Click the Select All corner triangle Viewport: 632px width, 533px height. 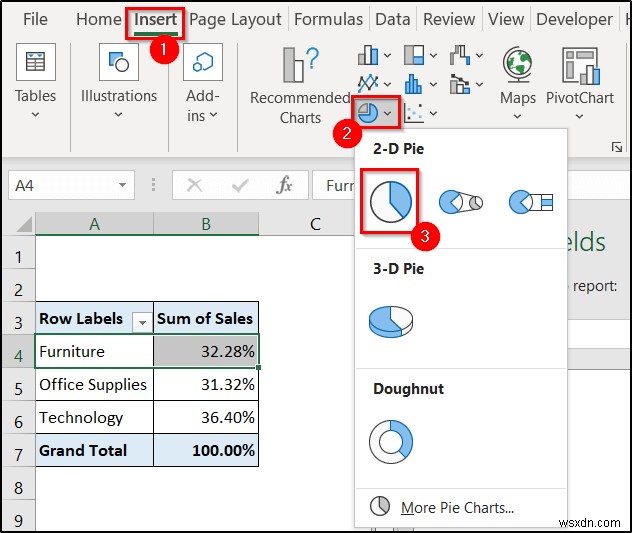click(24, 224)
